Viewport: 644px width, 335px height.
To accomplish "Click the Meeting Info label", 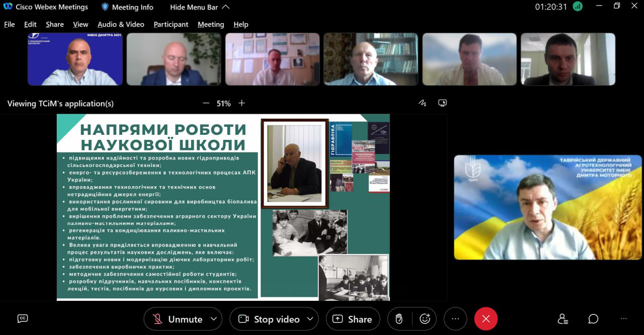I will click(x=133, y=7).
